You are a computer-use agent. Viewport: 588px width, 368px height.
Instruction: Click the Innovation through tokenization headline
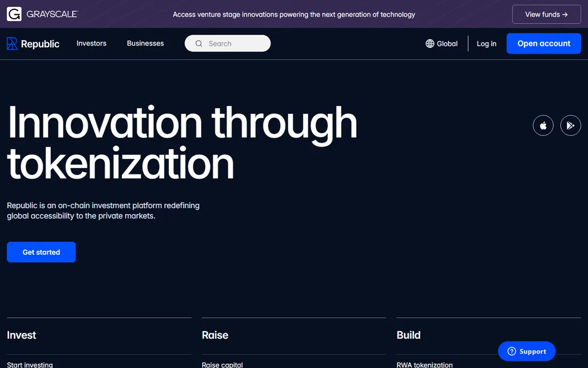[x=182, y=143]
